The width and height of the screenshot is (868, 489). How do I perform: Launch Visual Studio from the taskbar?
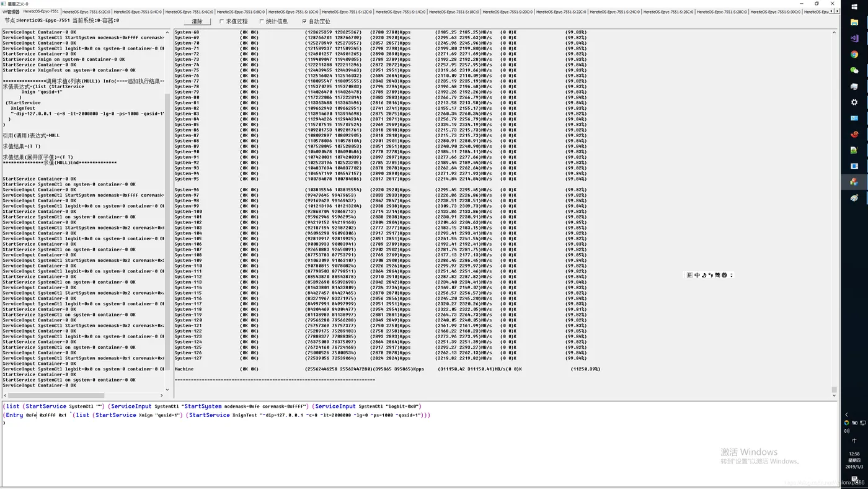click(854, 38)
